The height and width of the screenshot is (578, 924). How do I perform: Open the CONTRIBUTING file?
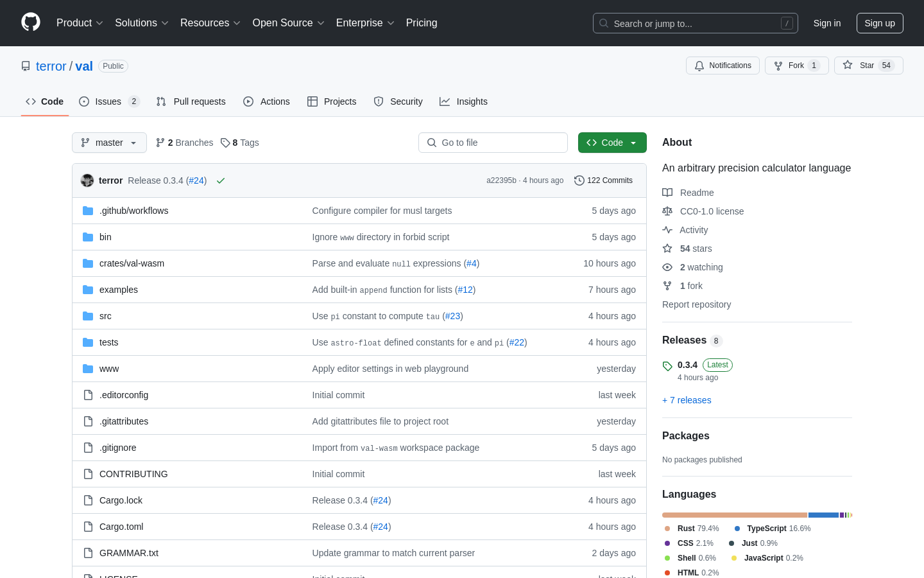(x=133, y=474)
